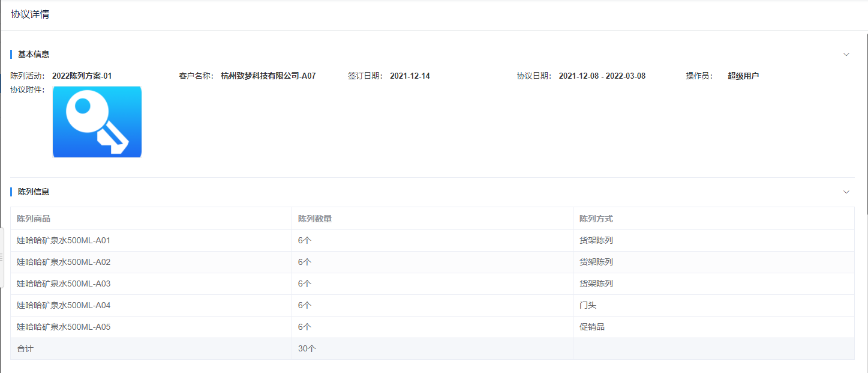Select row 娃哈哈矿泉水500ML-A02
This screenshot has height=373, width=868.
point(432,262)
